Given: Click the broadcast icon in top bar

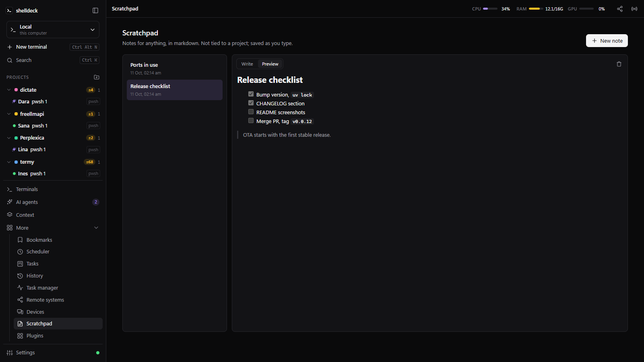Looking at the screenshot, I should pos(634,9).
